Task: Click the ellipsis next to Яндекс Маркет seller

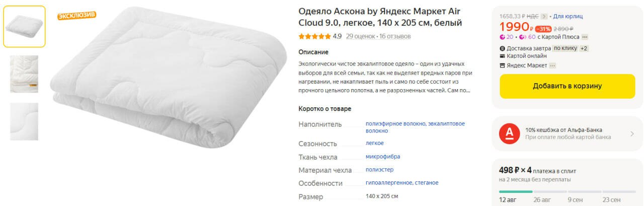Action: click(x=552, y=65)
